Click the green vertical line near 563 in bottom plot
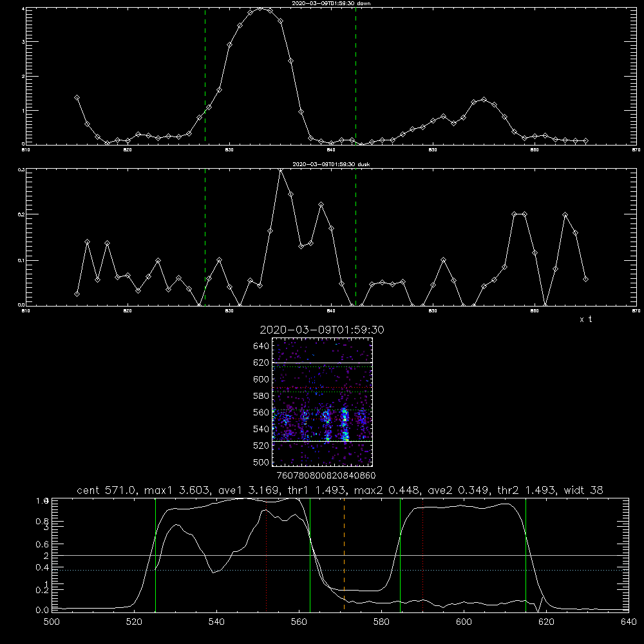 coord(310,554)
